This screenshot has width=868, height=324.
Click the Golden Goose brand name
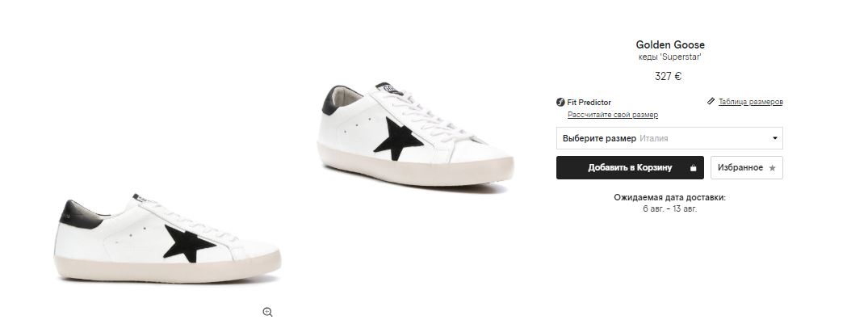coord(669,44)
